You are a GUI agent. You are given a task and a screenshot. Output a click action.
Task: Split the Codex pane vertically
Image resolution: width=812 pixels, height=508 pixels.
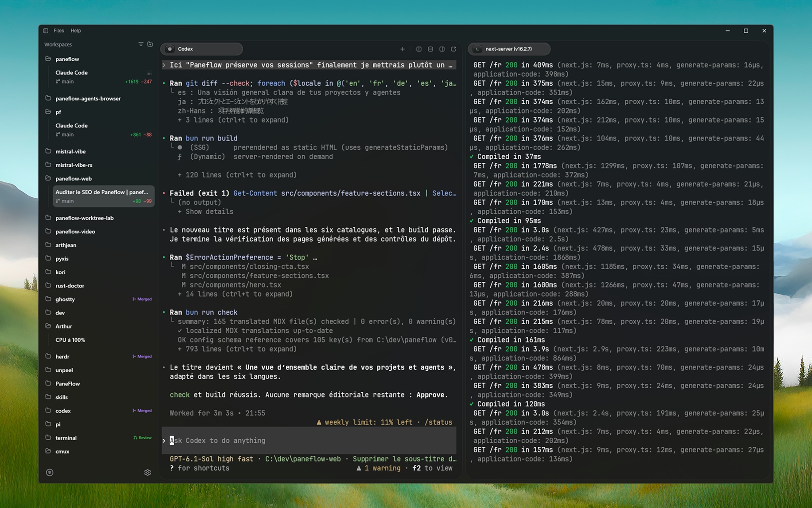[419, 49]
